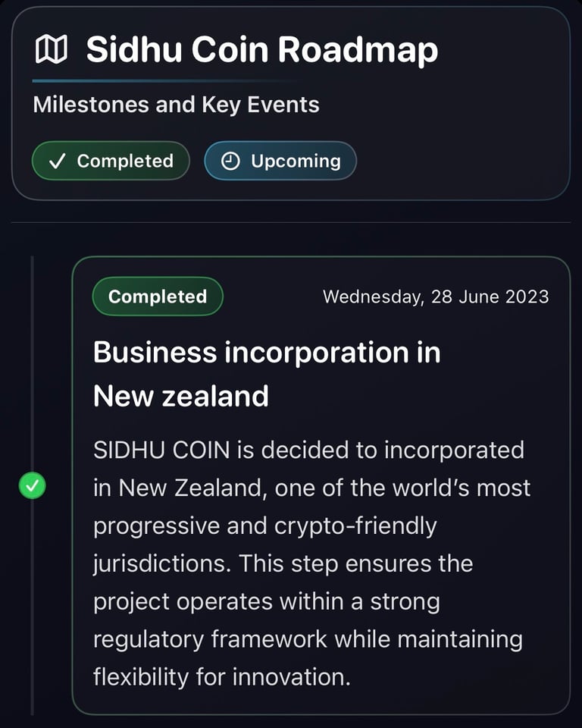The height and width of the screenshot is (728, 582).
Task: Click the date Wednesday, 28 June 2023
Action: [x=436, y=297]
